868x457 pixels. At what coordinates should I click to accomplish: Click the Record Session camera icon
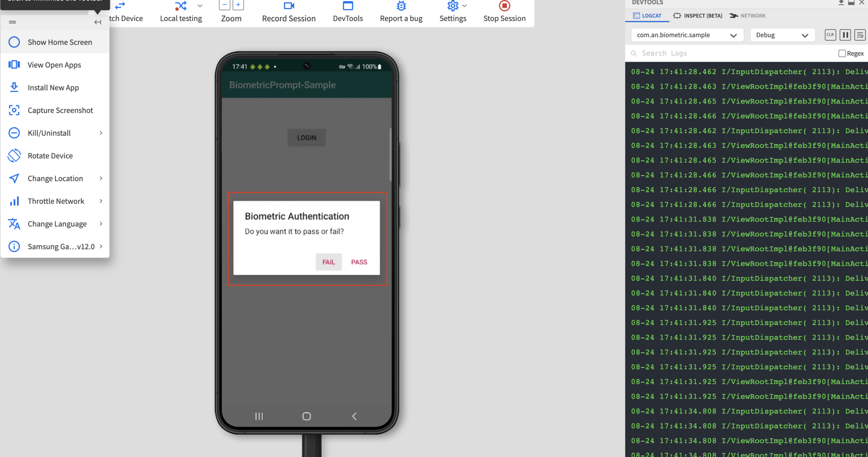pos(289,6)
